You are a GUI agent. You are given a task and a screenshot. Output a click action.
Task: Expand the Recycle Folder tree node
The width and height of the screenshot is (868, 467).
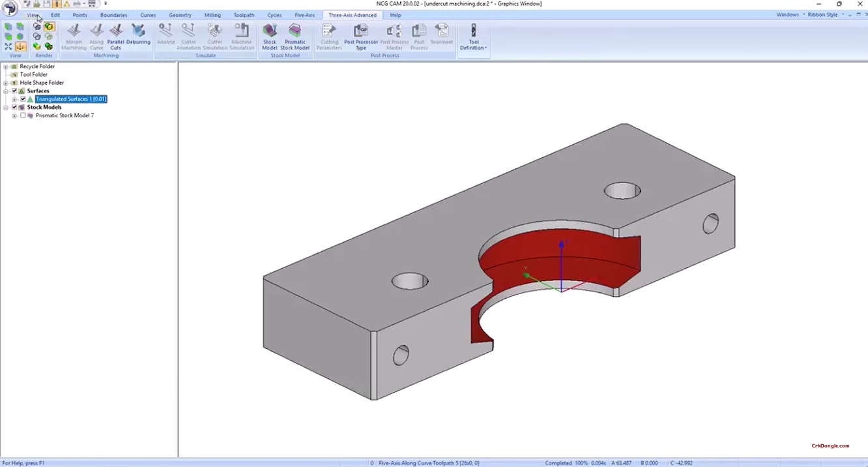5,66
